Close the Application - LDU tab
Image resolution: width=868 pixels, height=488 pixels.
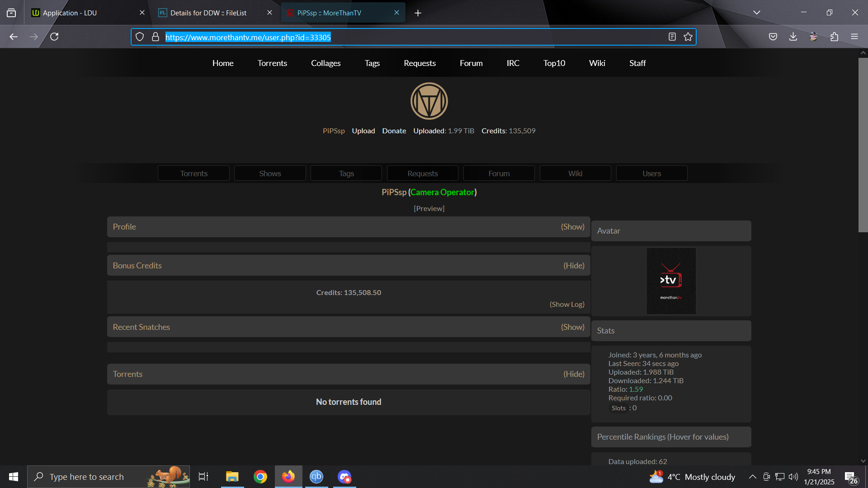click(142, 13)
